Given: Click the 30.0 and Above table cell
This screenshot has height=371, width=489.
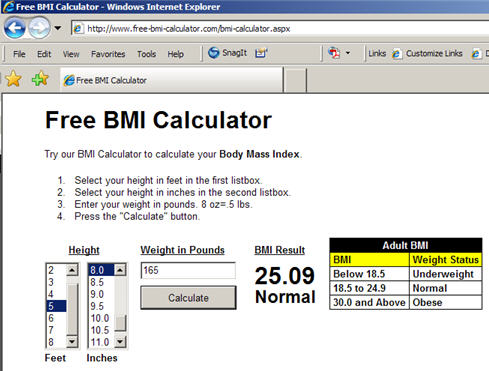Looking at the screenshot, I should pyautogui.click(x=369, y=302).
